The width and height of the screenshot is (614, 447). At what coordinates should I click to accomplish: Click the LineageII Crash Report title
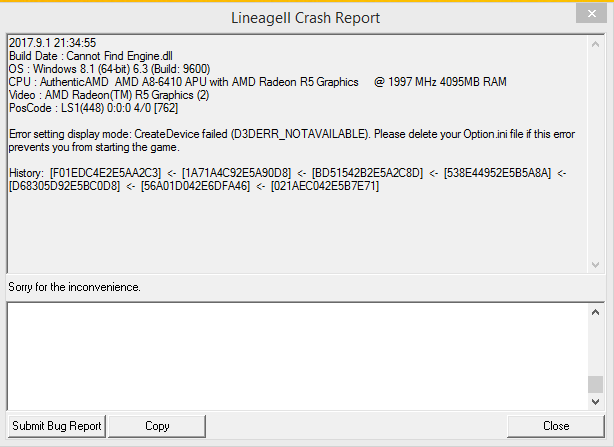click(x=305, y=18)
